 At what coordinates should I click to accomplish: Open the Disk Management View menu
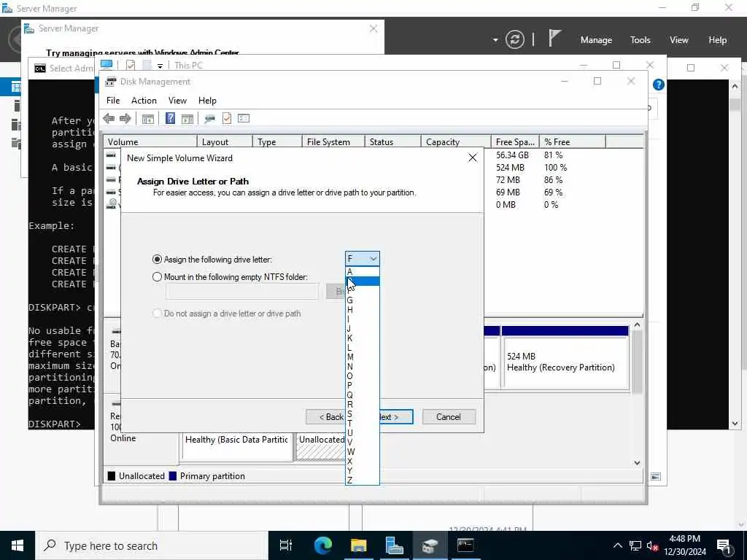[x=177, y=101]
